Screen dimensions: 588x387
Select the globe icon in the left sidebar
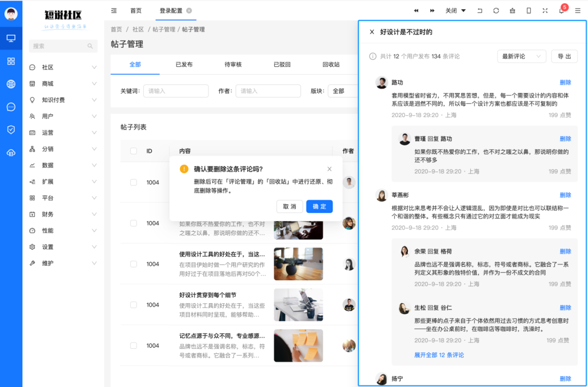tap(11, 84)
